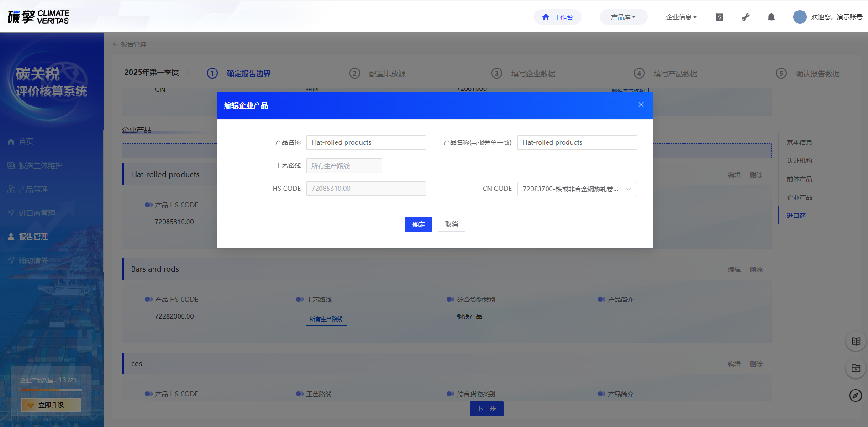868x427 pixels.
Task: Close the edit product dialog
Action: pos(641,105)
